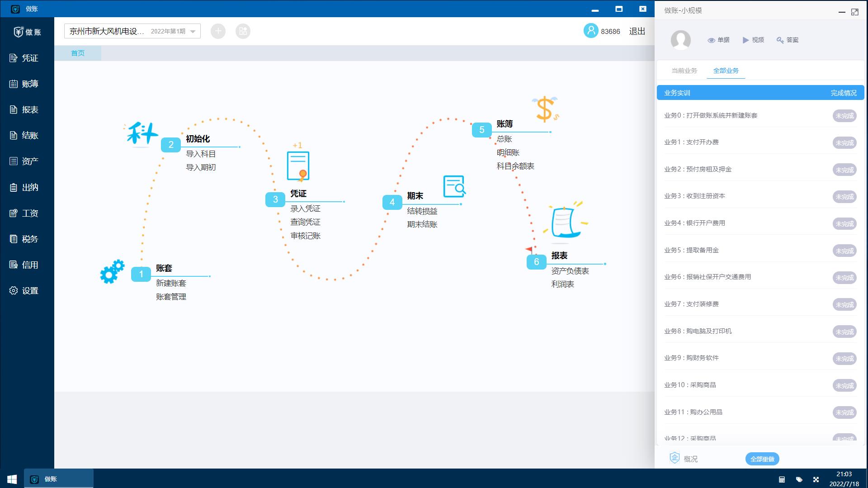This screenshot has height=488, width=868.
Task: Open the 凭证 sidebar menu
Action: coord(24,58)
